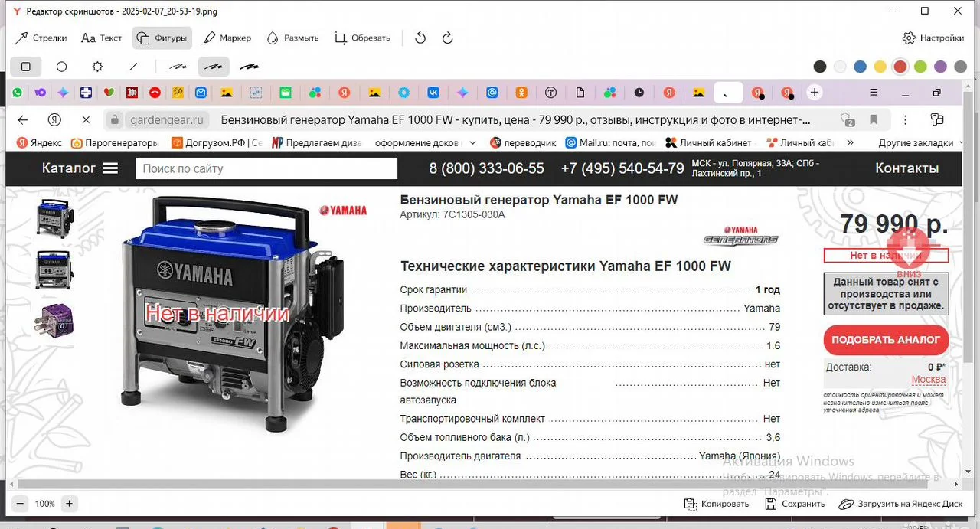Open the Обрезать crop tool
980x529 pixels.
362,38
